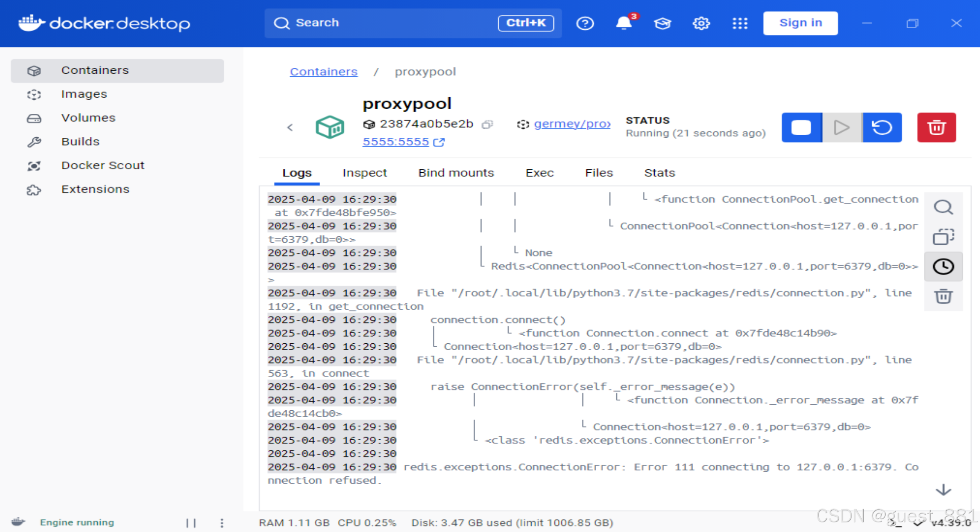Screen dimensions: 980x532
Task: Toggle log timestamps display
Action: coord(943,266)
